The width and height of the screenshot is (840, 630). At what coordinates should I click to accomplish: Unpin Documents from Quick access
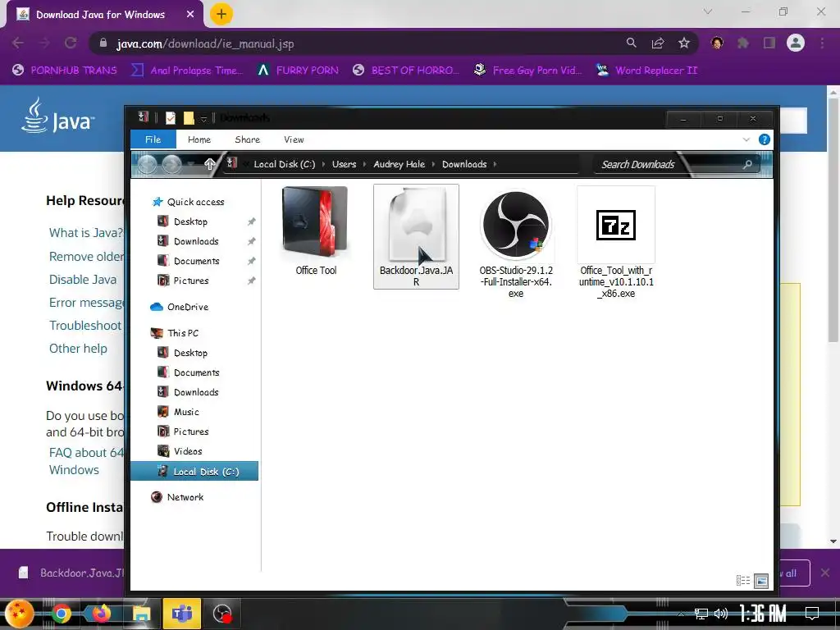[251, 261]
